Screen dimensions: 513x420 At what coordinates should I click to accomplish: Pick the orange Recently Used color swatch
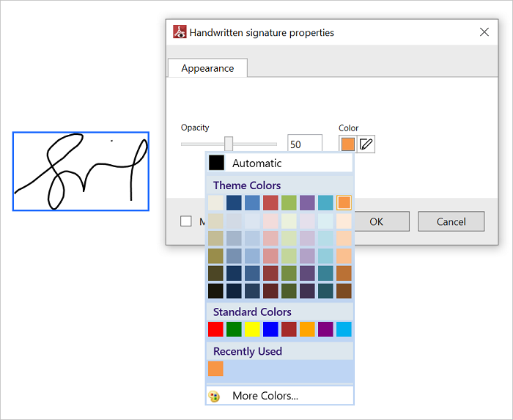coord(215,369)
